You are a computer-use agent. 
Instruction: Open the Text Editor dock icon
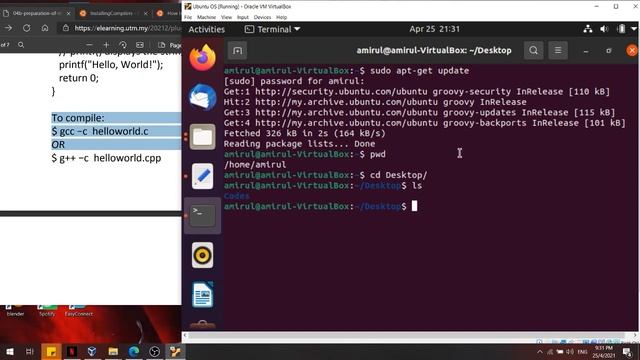(x=202, y=176)
